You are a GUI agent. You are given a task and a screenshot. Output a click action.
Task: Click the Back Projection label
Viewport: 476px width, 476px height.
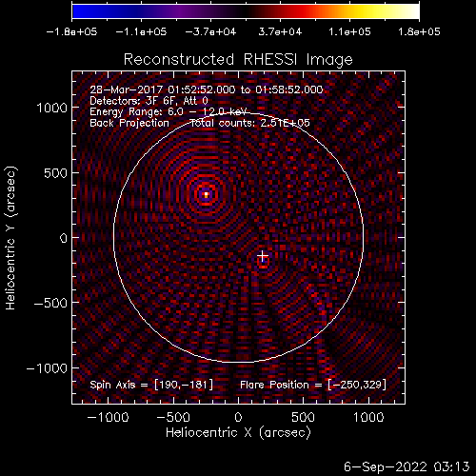pyautogui.click(x=129, y=123)
